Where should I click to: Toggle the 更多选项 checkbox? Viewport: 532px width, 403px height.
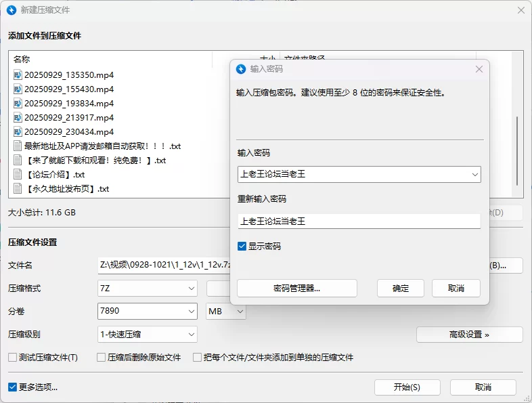click(x=12, y=387)
